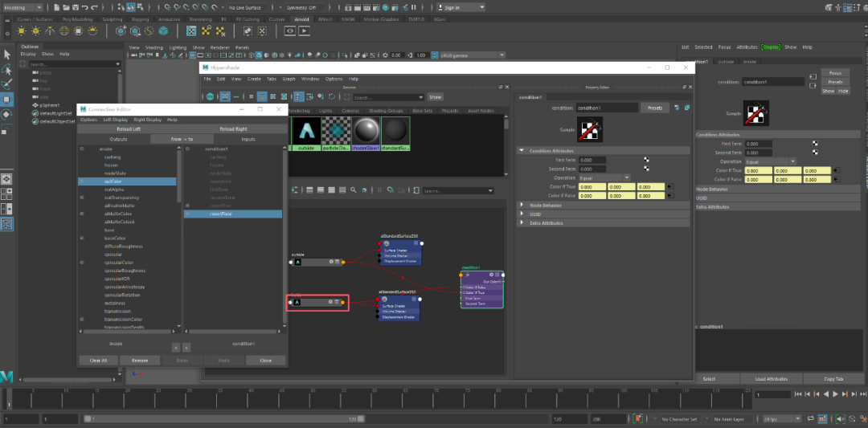Toggle the from -> to direction button
The image size is (868, 428).
coord(182,140)
